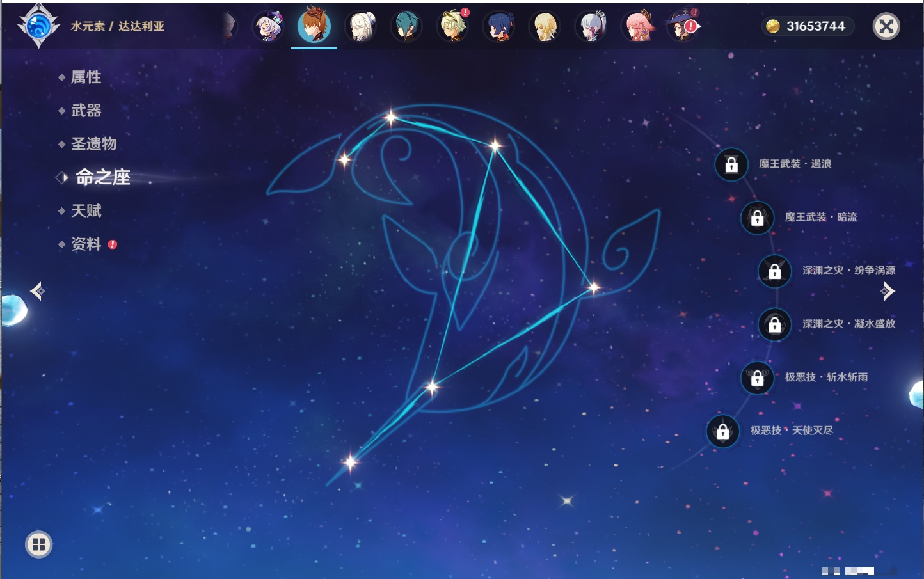Open the 圣遗物 artifacts section

93,144
